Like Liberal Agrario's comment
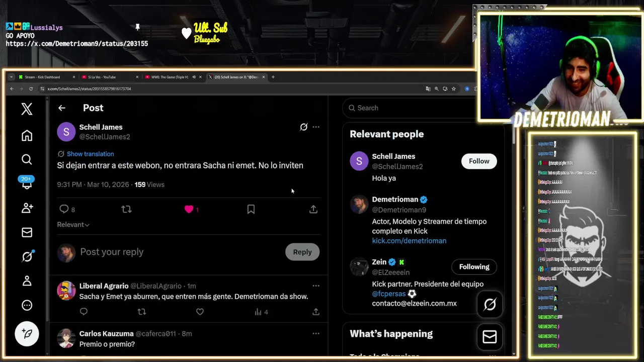 tap(200, 312)
